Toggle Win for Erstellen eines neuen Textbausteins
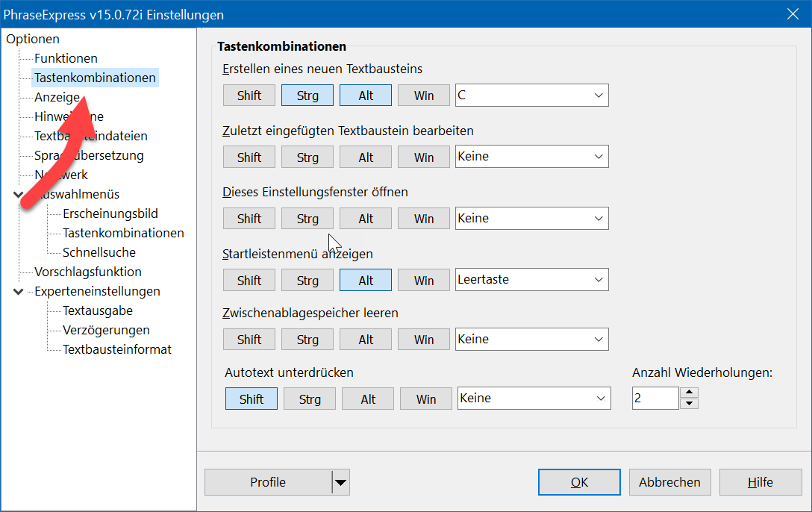 point(424,96)
